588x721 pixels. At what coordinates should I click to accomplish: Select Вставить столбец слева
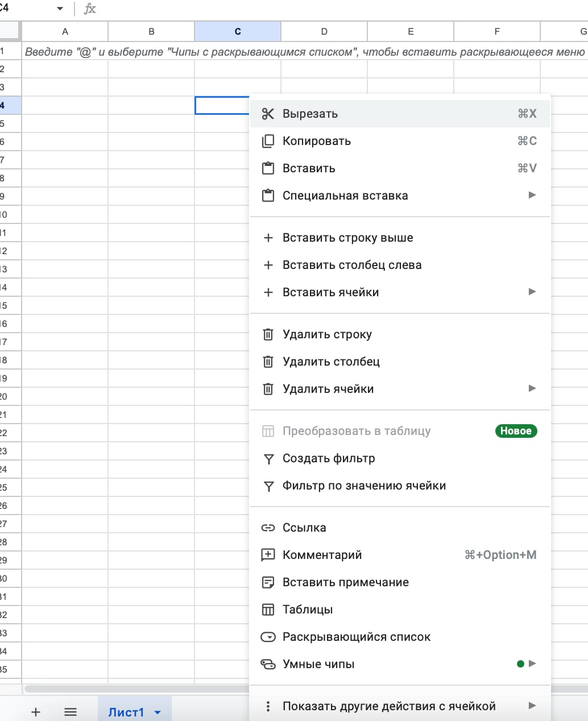point(400,265)
